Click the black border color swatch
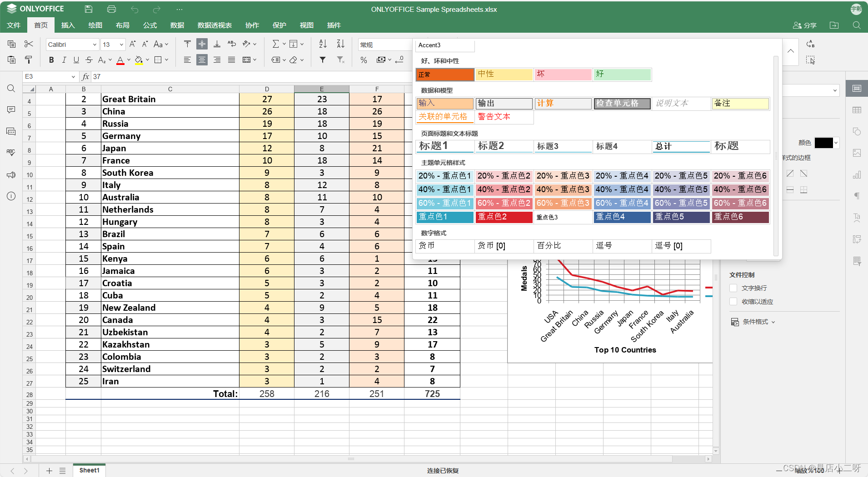 coord(823,143)
